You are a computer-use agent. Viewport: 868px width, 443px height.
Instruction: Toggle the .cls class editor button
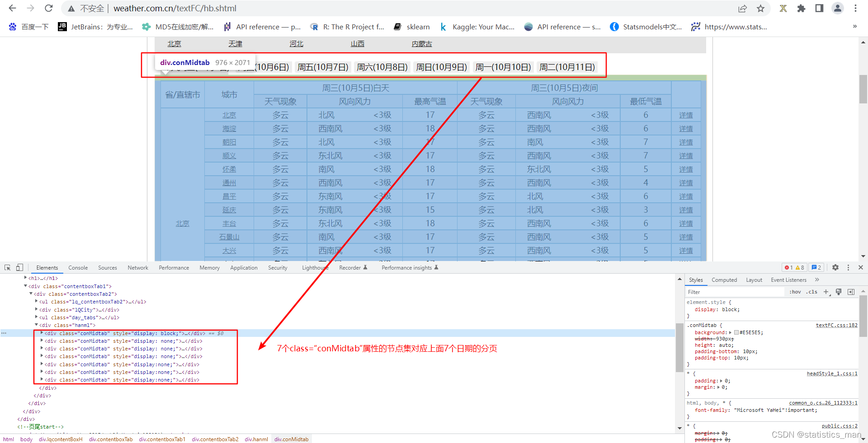[x=812, y=292]
